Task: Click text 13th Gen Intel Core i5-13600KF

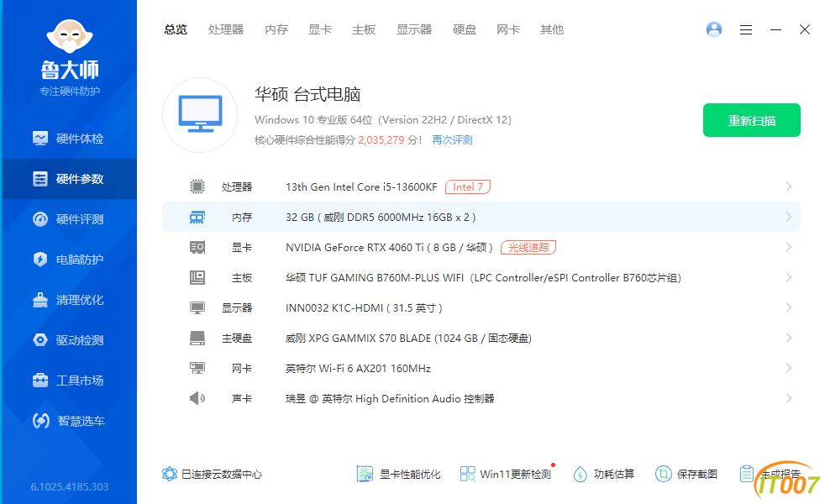Action: point(361,186)
